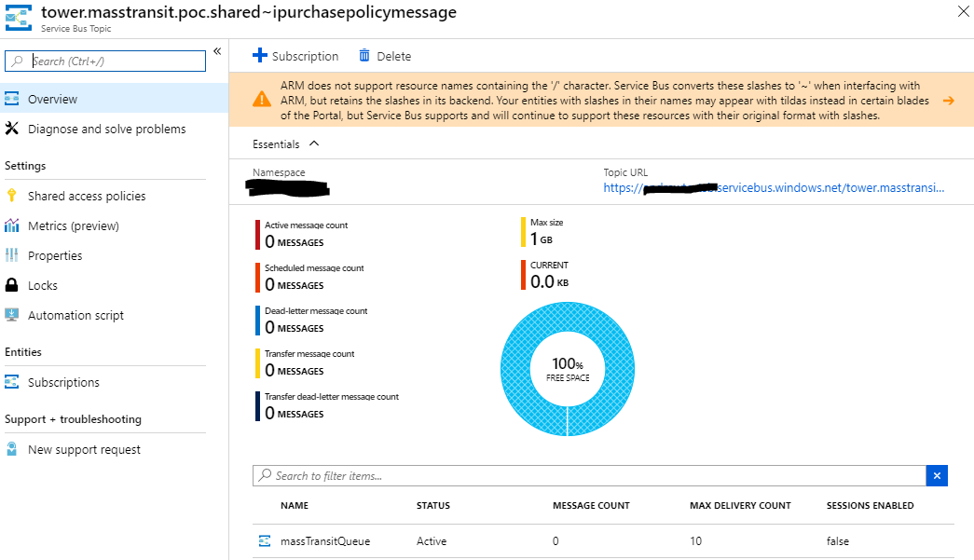Screen dimensions: 974x560
Task: Click the Metrics (preview) chart icon
Action: click(11, 225)
